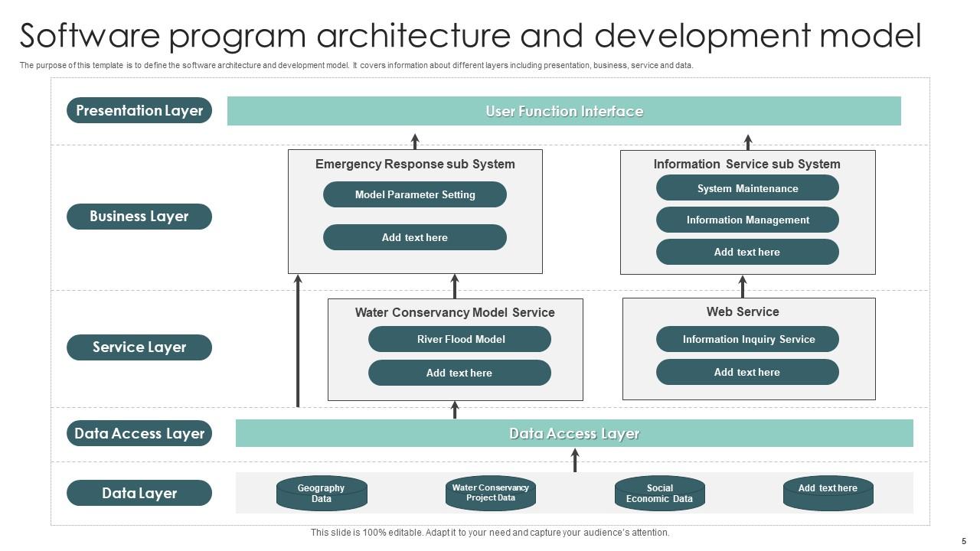This screenshot has height=551, width=980.
Task: Click the System Maintenance pill
Action: point(747,188)
